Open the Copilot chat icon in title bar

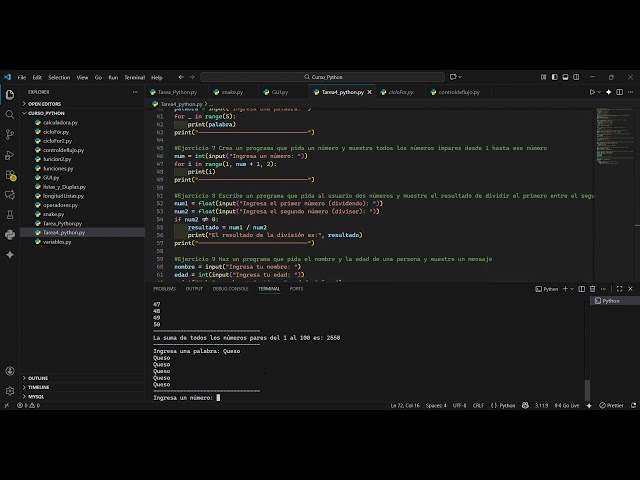point(453,77)
